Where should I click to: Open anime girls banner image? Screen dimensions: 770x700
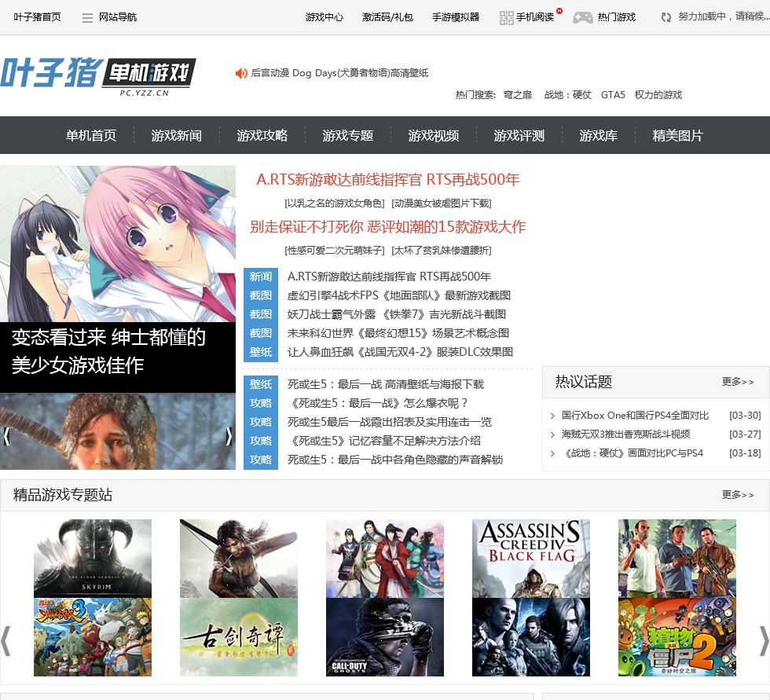pyautogui.click(x=118, y=244)
